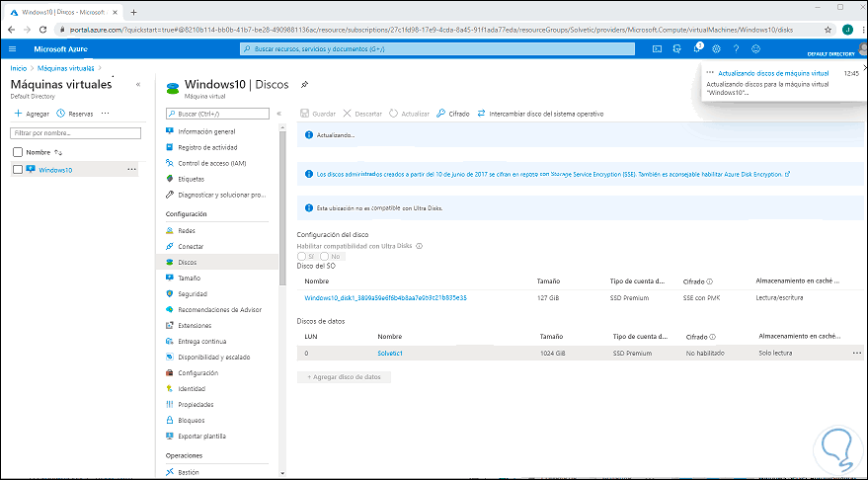The width and height of the screenshot is (868, 480).
Task: Collapse the Máquinas virtuales panel chevron
Action: (x=137, y=85)
